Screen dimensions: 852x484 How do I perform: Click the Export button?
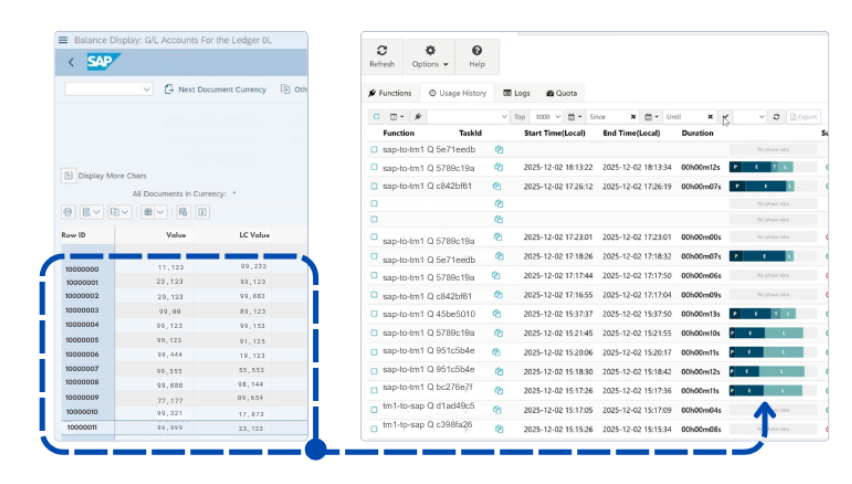point(804,117)
